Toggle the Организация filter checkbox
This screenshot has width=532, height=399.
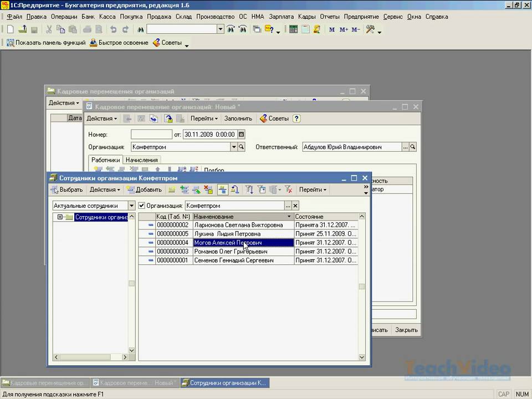[x=142, y=206]
